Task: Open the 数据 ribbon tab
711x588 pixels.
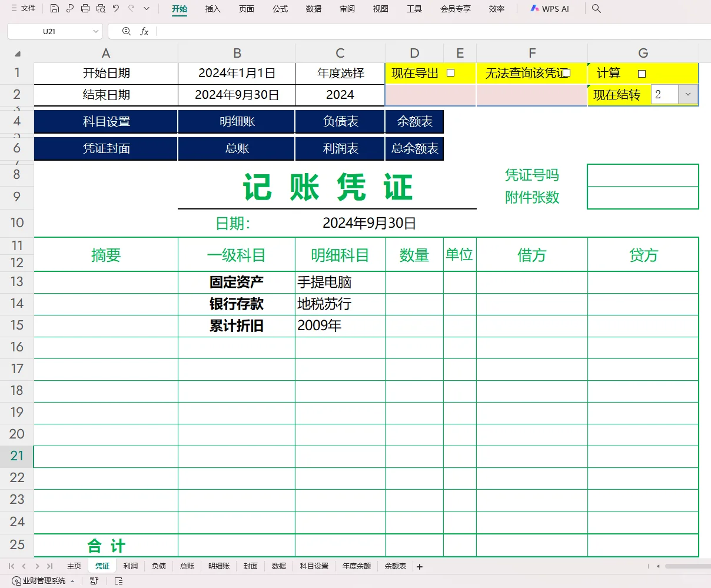Action: 313,9
